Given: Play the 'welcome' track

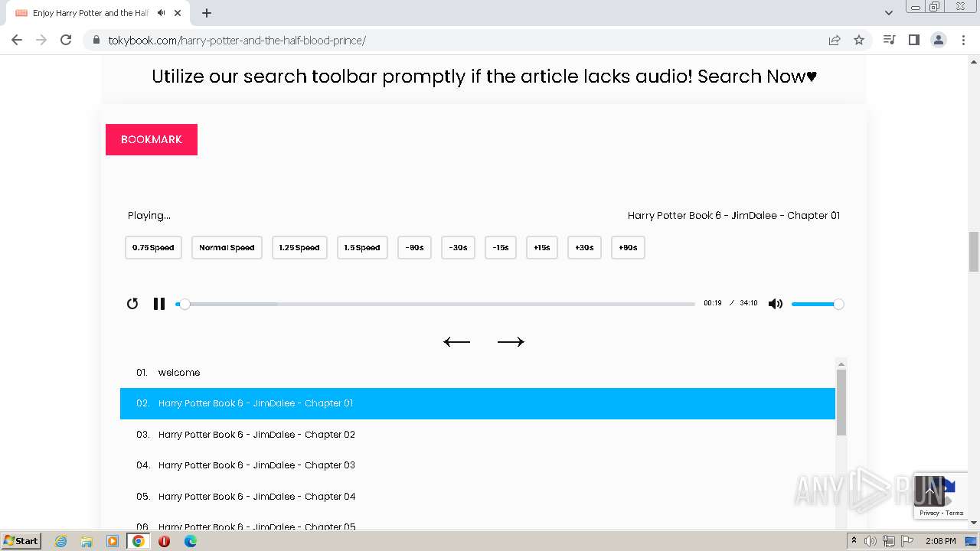Looking at the screenshot, I should point(478,373).
